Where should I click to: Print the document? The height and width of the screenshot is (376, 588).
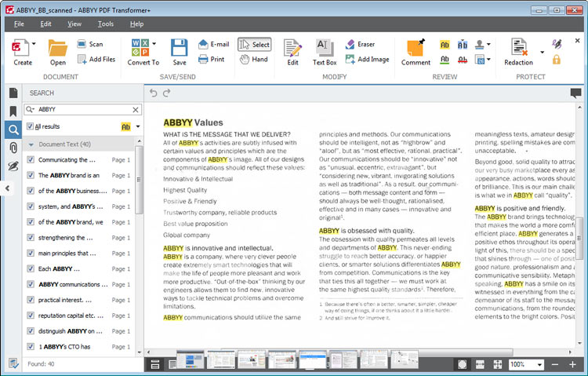[x=212, y=59]
